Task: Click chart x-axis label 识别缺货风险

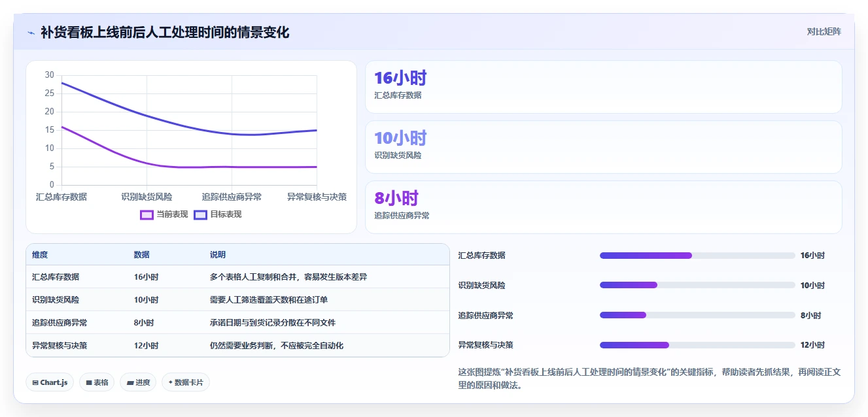Action: coord(147,197)
